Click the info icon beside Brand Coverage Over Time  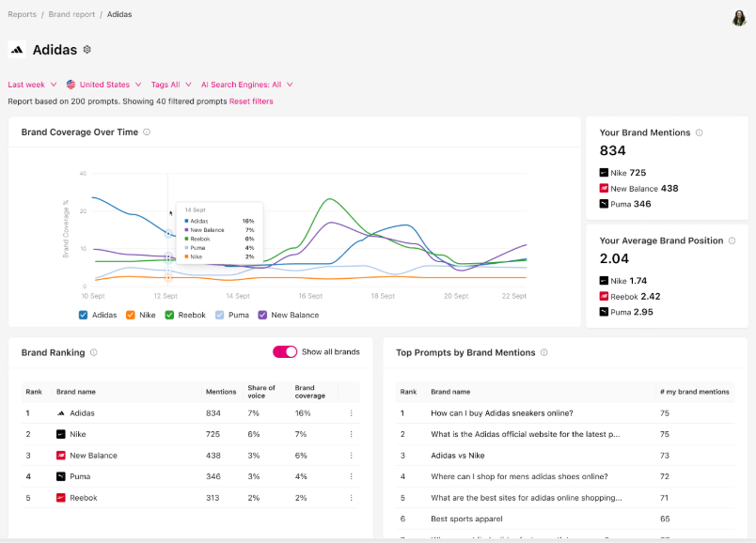[147, 132]
